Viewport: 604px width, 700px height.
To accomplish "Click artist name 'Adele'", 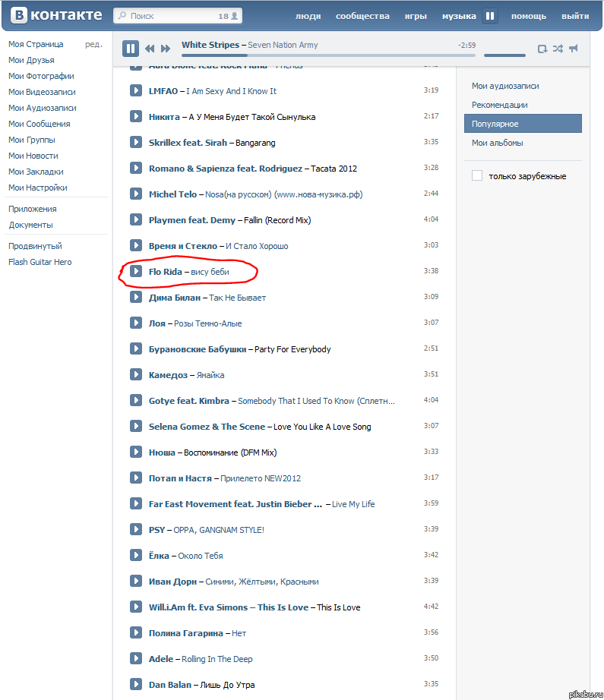I will 161,659.
